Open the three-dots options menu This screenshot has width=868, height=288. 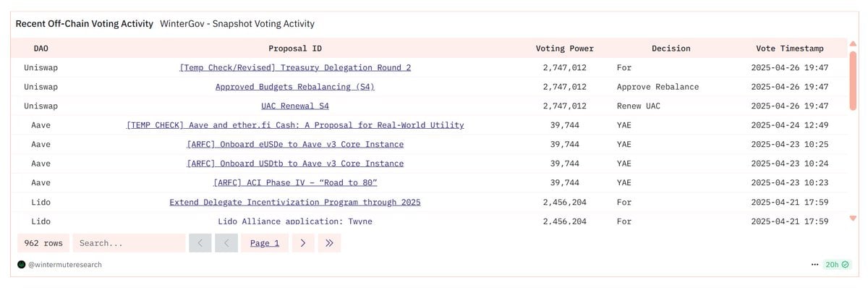pos(815,265)
